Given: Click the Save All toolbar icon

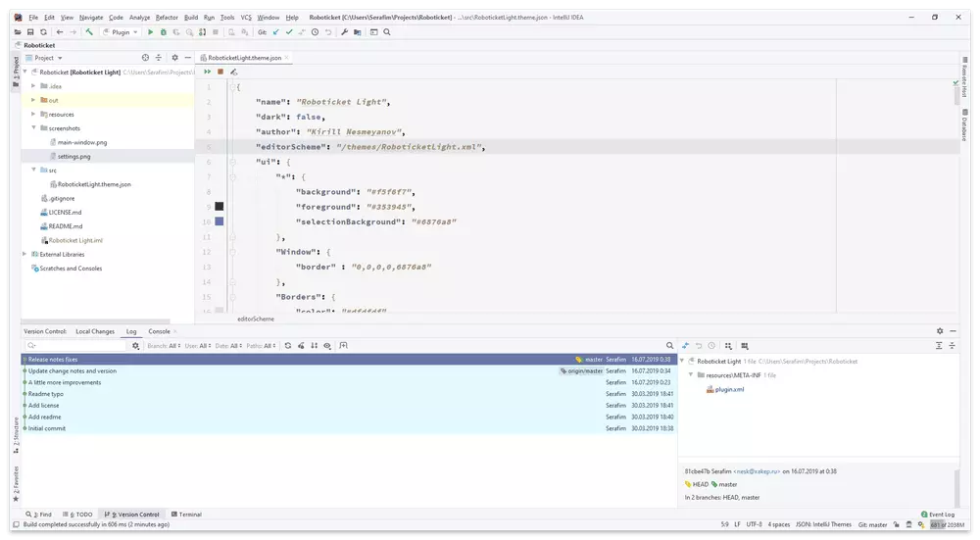Looking at the screenshot, I should pos(30,32).
